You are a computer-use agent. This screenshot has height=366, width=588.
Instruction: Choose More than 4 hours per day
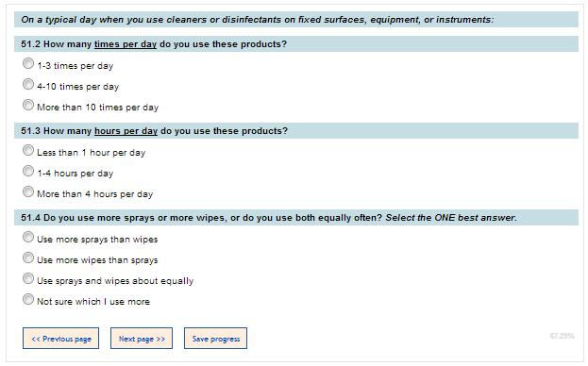pos(28,191)
